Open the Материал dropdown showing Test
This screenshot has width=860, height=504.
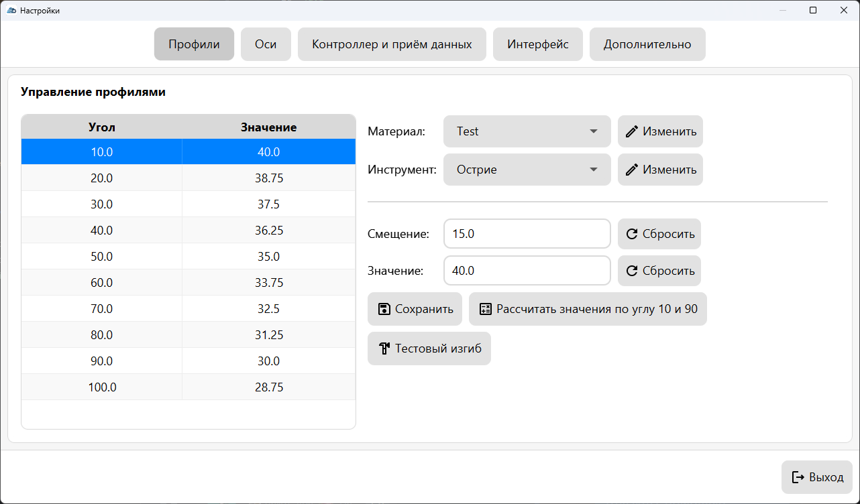527,131
